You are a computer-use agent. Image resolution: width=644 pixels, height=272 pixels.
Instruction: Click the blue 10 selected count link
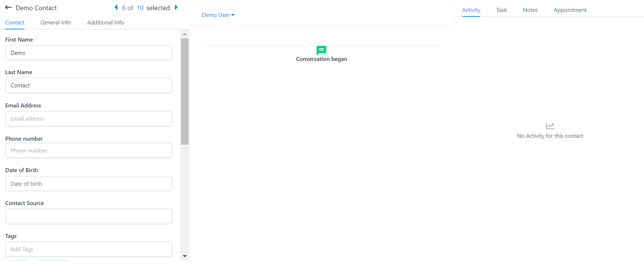coord(140,8)
